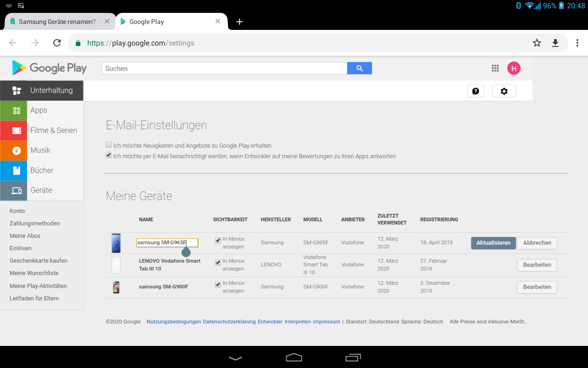Go back in browser history
The image size is (588, 368).
coord(13,43)
